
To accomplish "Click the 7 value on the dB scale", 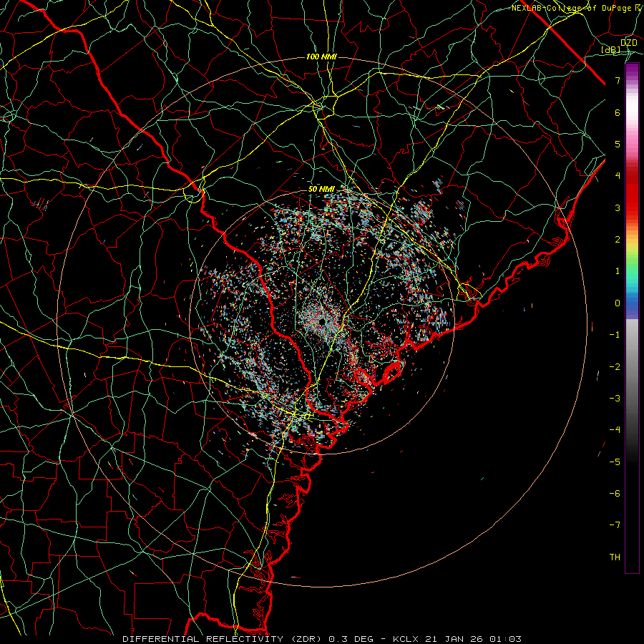I will (x=618, y=80).
